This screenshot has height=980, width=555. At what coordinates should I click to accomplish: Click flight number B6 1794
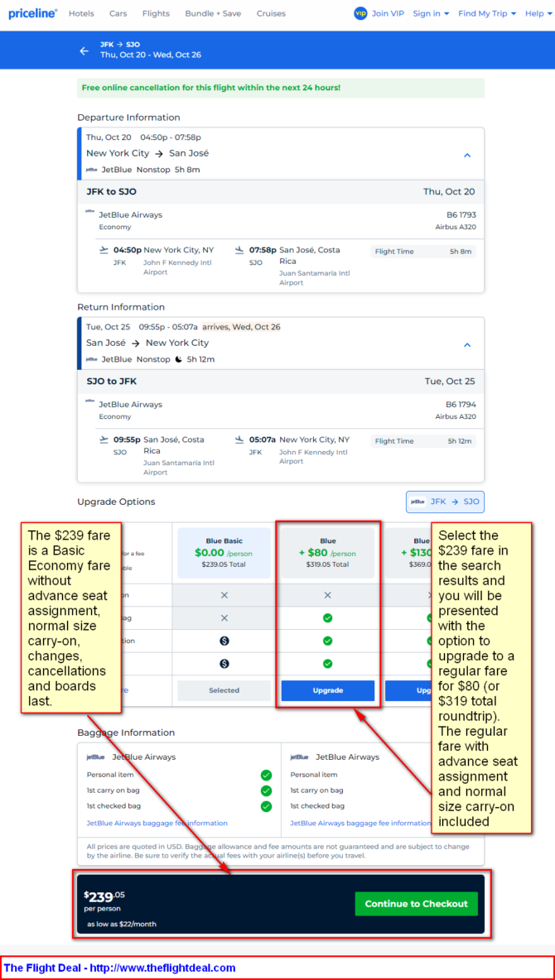coord(461,405)
